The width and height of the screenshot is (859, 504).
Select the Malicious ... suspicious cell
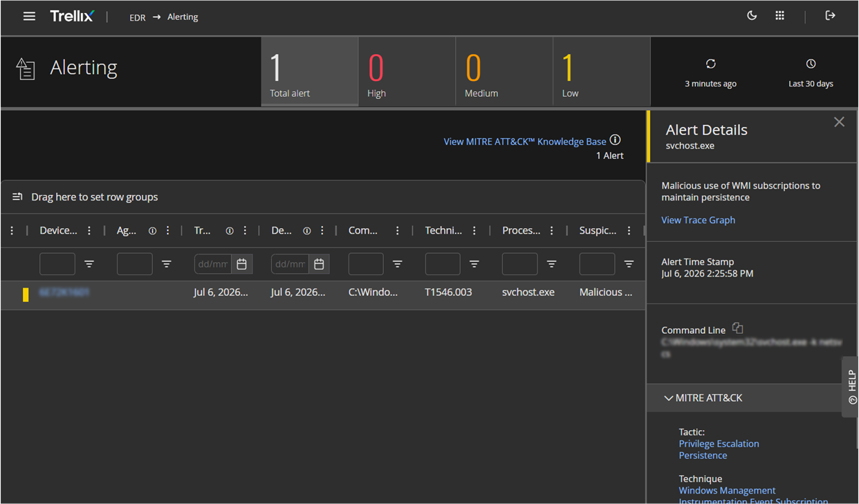click(x=606, y=292)
